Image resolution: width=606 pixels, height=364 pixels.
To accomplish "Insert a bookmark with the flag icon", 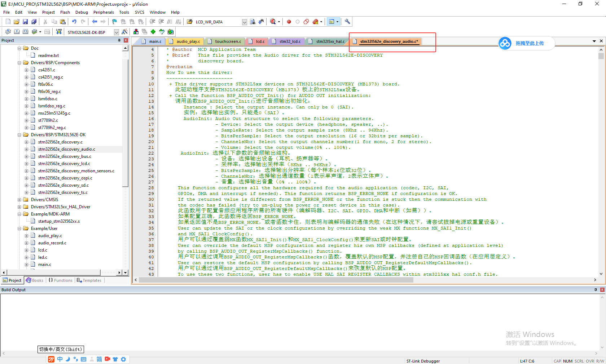I will (114, 22).
